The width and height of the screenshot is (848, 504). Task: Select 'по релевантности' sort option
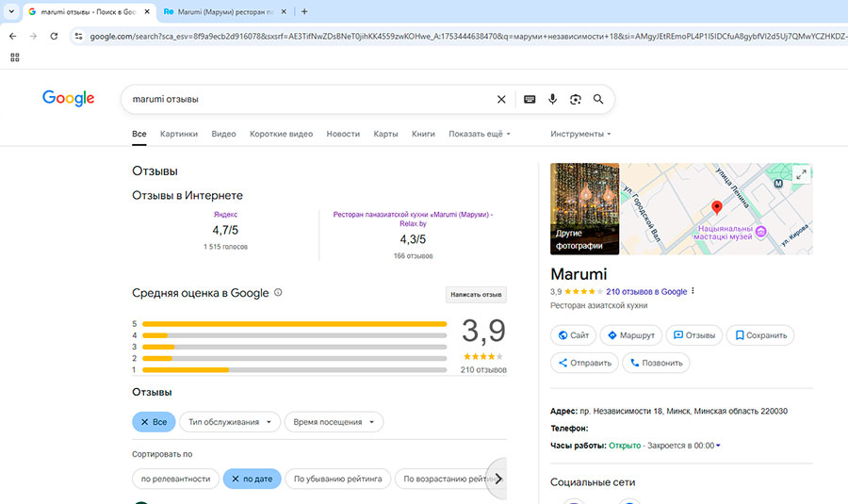[175, 479]
